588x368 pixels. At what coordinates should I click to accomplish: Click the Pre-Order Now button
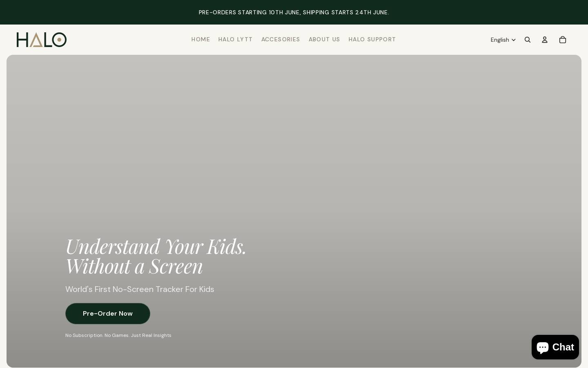(x=108, y=314)
